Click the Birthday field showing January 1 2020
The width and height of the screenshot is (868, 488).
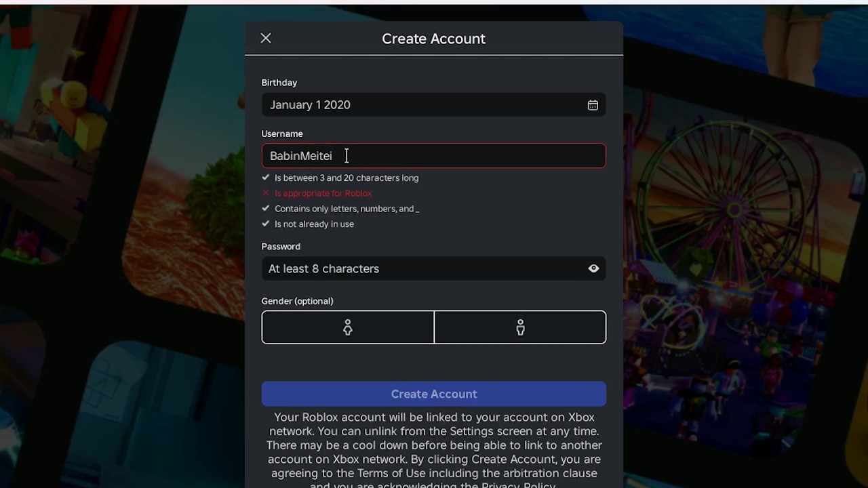(x=434, y=105)
